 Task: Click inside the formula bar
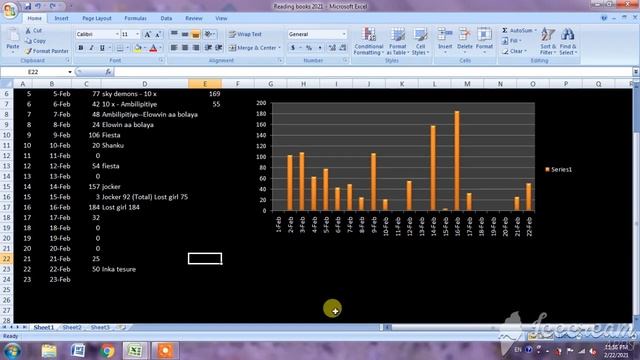(372, 72)
